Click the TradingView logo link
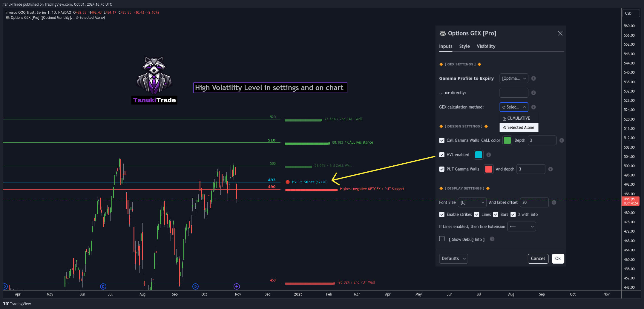Image resolution: width=644 pixels, height=309 pixels. coord(17,304)
